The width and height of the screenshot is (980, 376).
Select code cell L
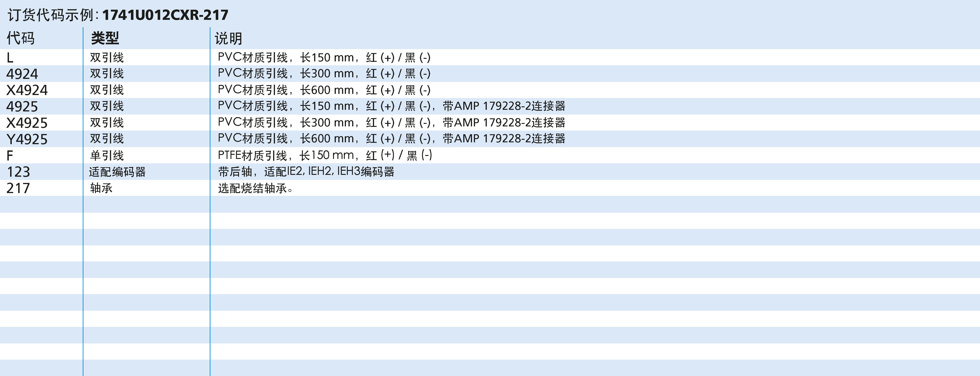(10, 58)
